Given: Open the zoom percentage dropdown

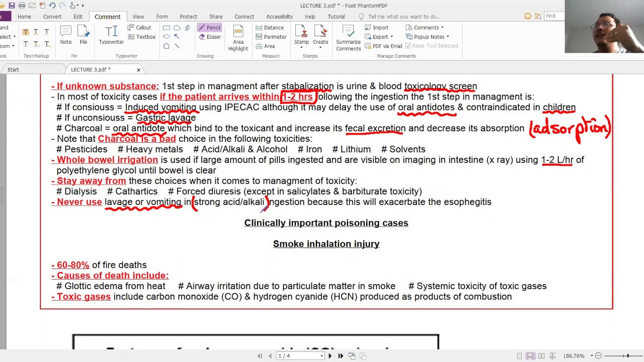Looking at the screenshot, I should click(x=592, y=356).
